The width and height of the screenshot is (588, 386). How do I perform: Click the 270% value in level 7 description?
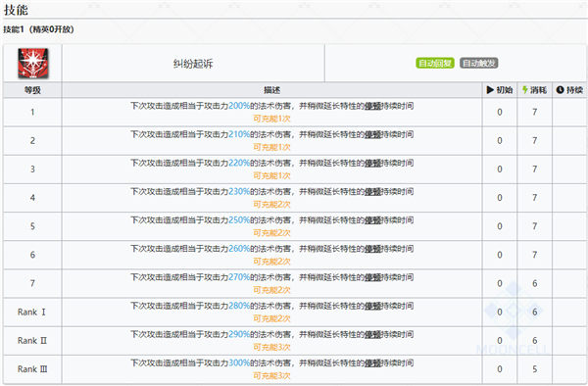point(239,277)
